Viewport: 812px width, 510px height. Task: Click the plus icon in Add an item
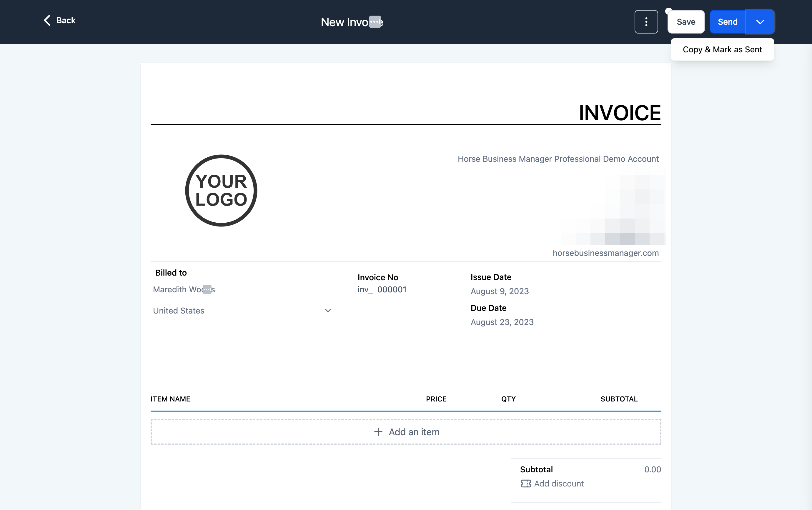[x=378, y=432]
